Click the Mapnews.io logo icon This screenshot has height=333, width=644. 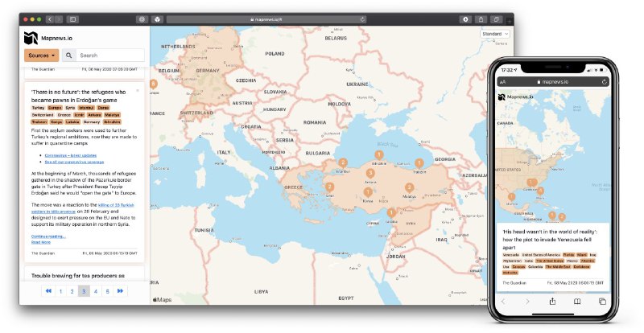[31, 37]
